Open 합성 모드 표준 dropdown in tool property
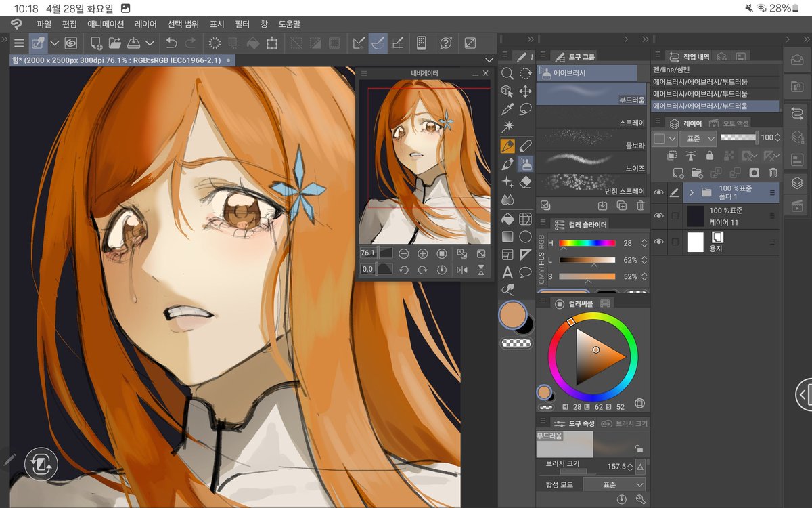 (x=614, y=484)
